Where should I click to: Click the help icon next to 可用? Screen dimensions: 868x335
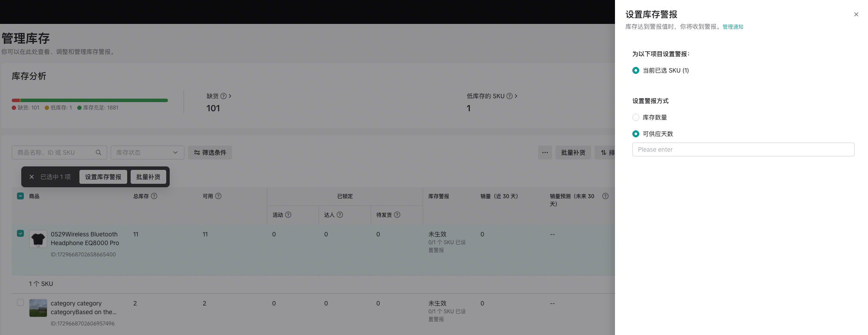(218, 196)
